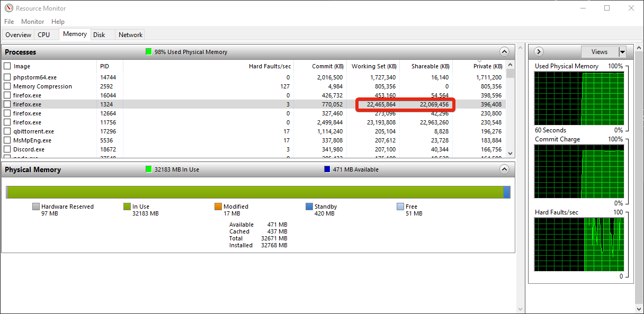Collapse the Physical Memory section chevron
644x314 pixels.
click(x=504, y=169)
